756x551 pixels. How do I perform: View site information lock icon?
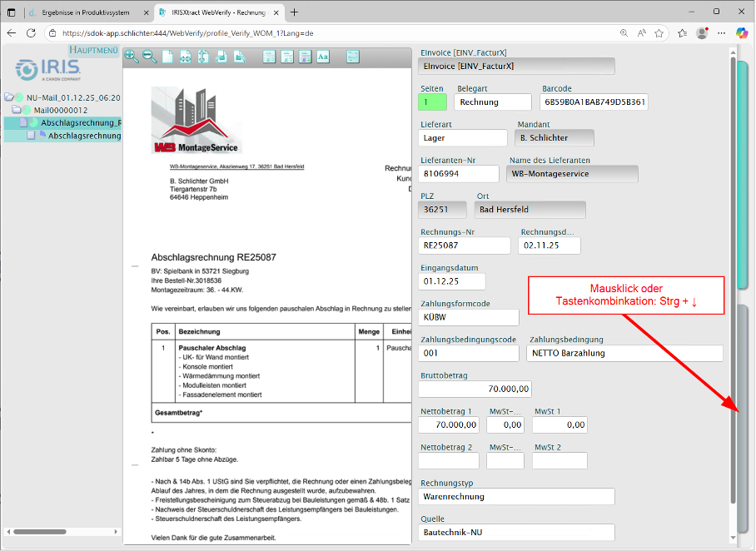click(53, 32)
